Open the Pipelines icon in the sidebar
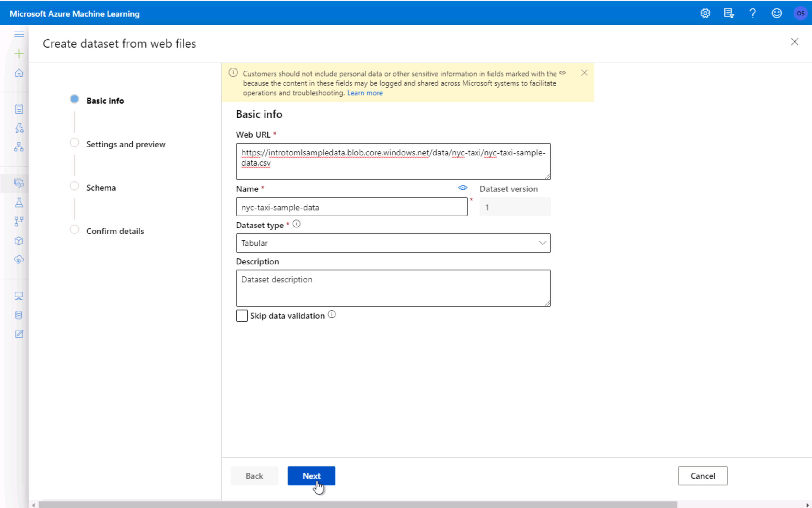Viewport: 812px width, 508px height. pyautogui.click(x=19, y=221)
